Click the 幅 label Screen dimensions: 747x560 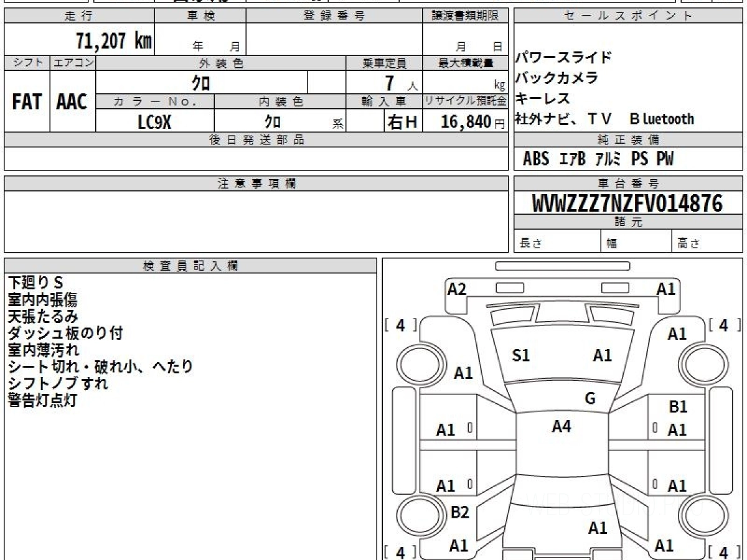coord(612,244)
